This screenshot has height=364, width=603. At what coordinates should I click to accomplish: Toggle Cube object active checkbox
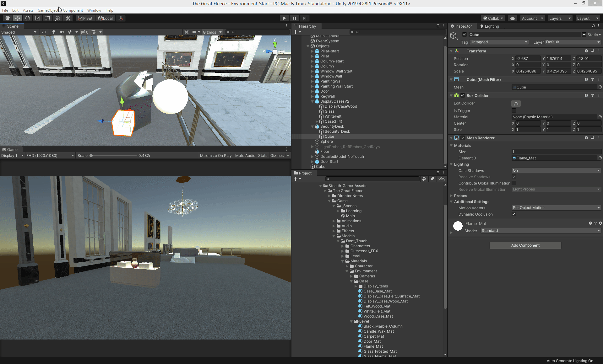tap(464, 35)
